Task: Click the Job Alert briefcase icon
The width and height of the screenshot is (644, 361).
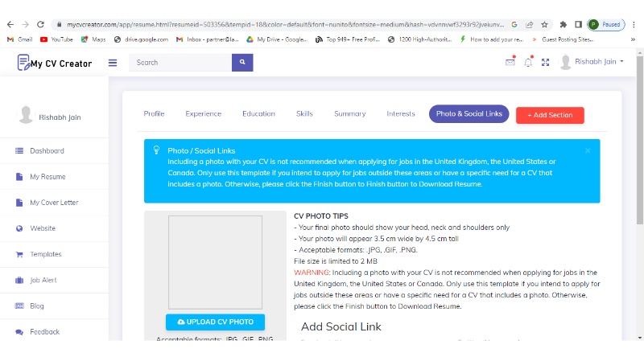Action: pos(19,281)
